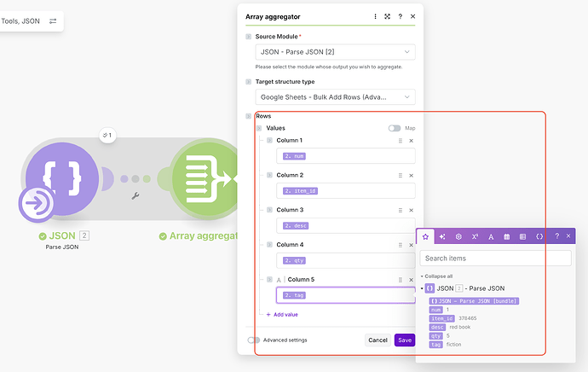This screenshot has height=372, width=588.
Task: Expand the Array aggregator panel to fullscreen
Action: 388,16
